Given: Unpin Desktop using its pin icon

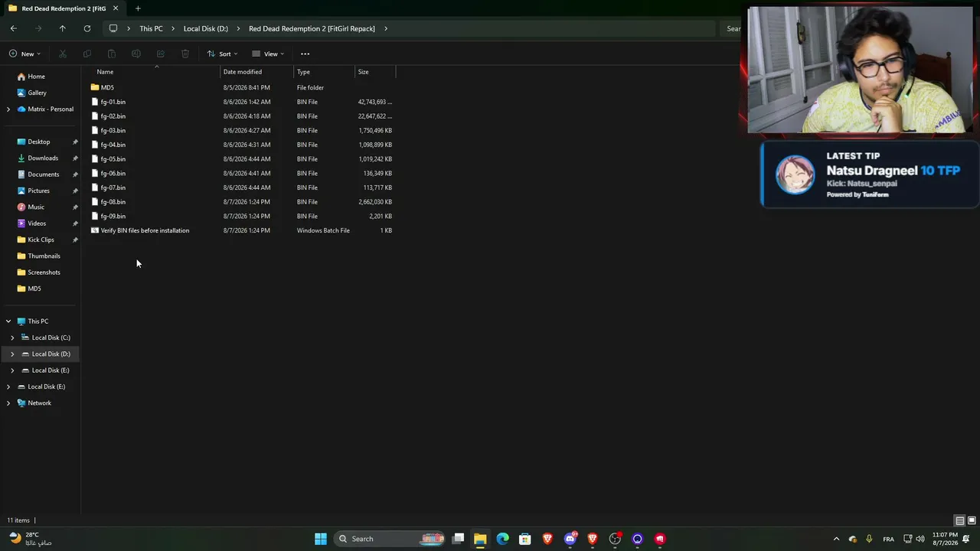Looking at the screenshot, I should [x=75, y=142].
